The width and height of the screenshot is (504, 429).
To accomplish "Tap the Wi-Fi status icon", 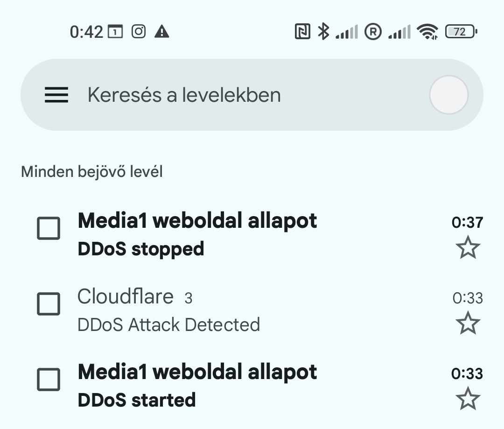I will 427,32.
